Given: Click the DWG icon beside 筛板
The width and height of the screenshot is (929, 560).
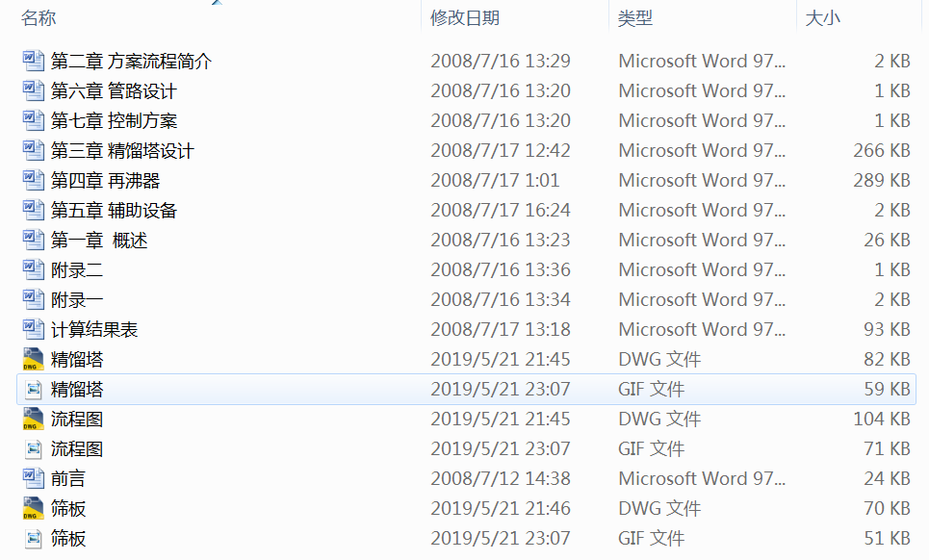Looking at the screenshot, I should (32, 508).
